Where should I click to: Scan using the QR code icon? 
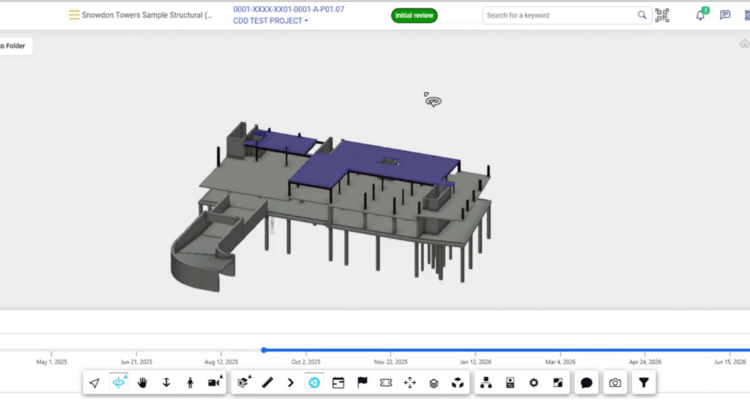tap(662, 15)
